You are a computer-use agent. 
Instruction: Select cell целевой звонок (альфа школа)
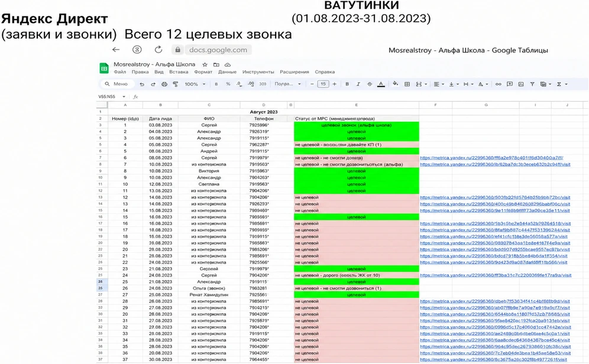tap(357, 125)
